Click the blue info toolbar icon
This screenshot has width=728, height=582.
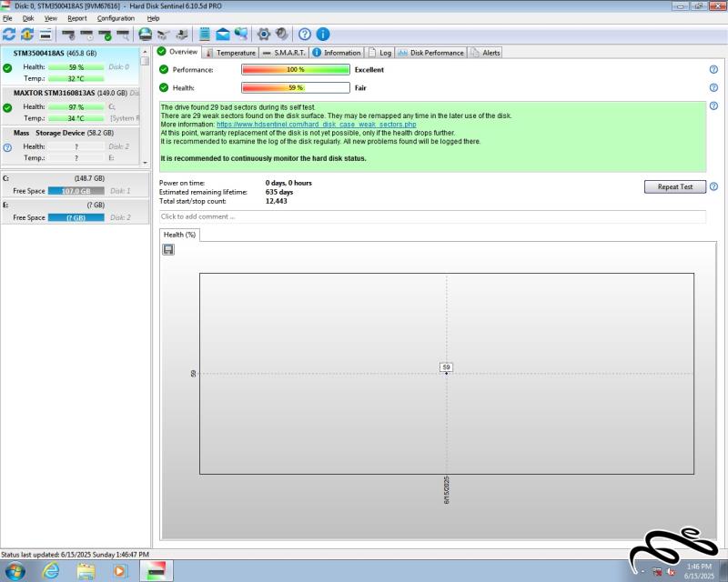click(323, 35)
